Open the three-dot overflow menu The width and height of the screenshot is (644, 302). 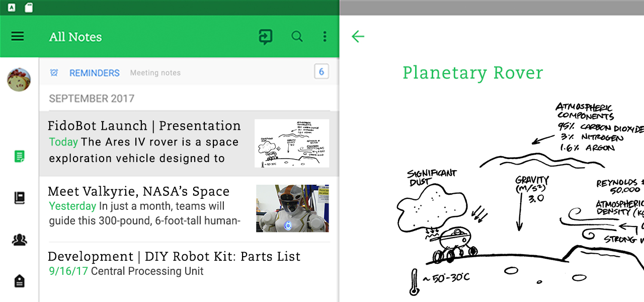pos(325,36)
